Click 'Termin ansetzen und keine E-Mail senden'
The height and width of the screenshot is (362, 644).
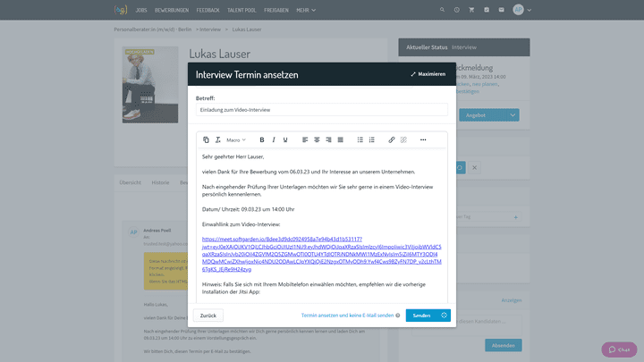pyautogui.click(x=347, y=316)
